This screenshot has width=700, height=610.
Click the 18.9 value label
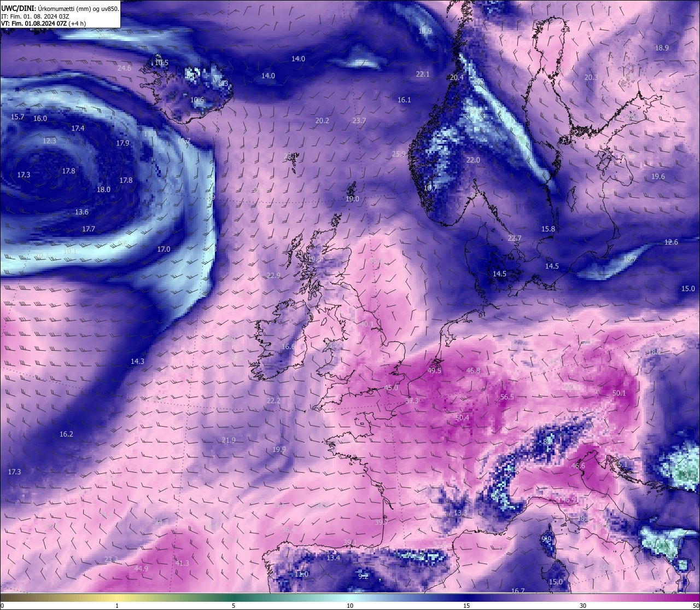662,48
